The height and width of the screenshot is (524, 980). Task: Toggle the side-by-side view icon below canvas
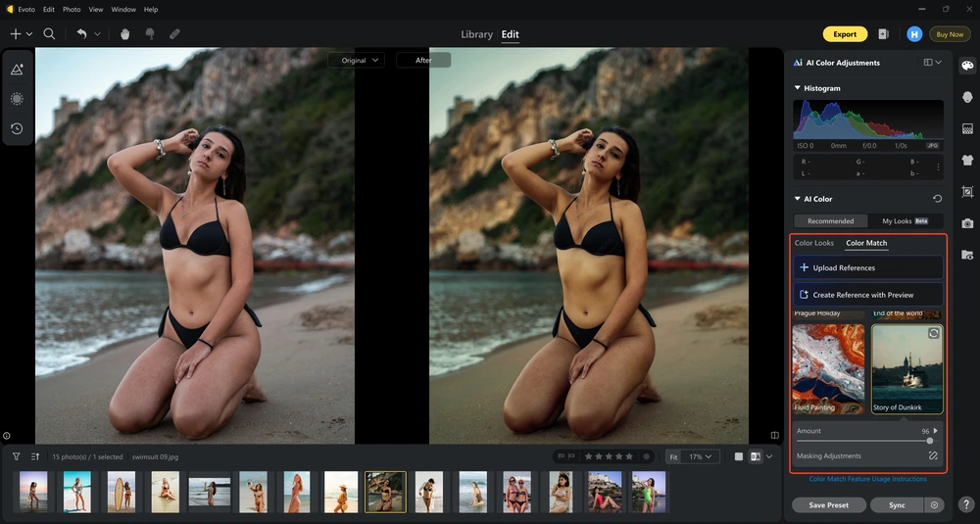coord(775,435)
